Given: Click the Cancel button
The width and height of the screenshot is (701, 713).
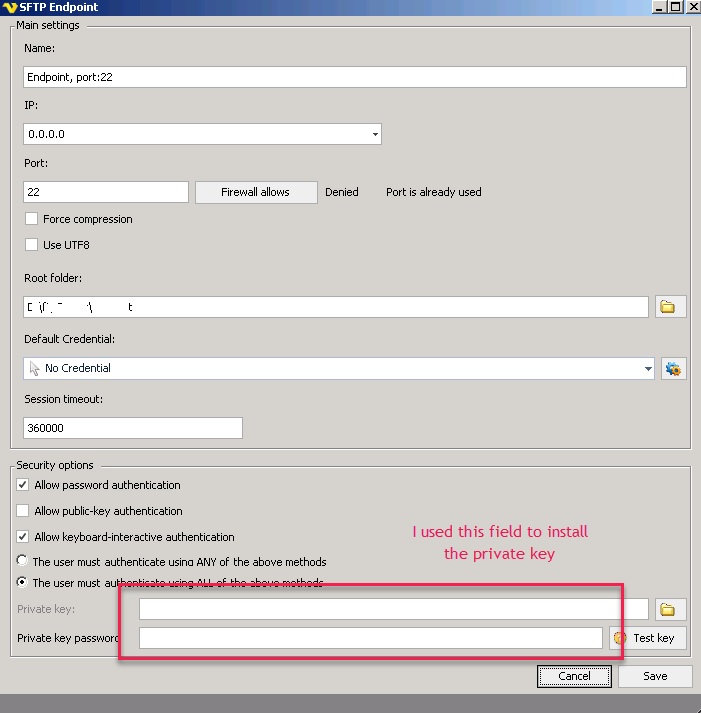Looking at the screenshot, I should coord(574,676).
